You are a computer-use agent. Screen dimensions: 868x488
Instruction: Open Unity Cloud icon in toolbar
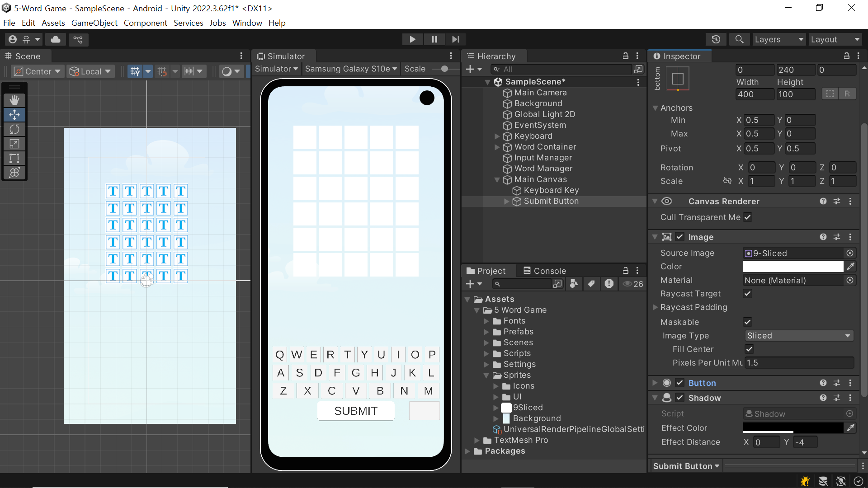[x=56, y=39]
